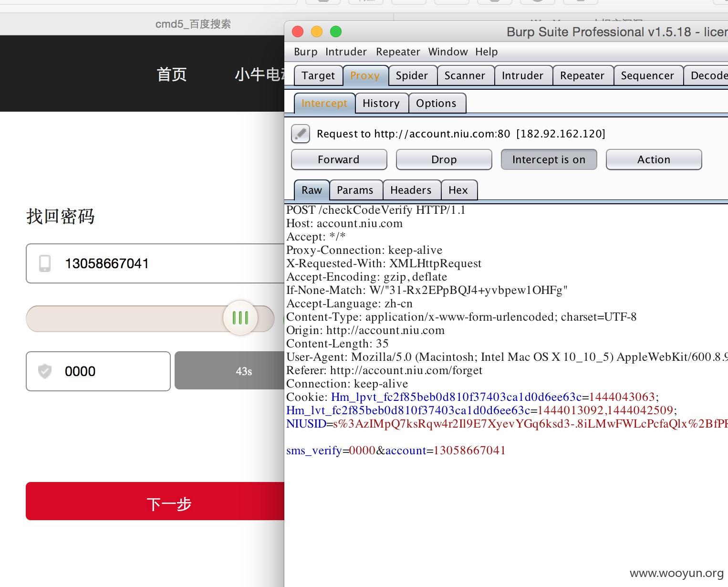Click the User-Agent header line

click(507, 357)
